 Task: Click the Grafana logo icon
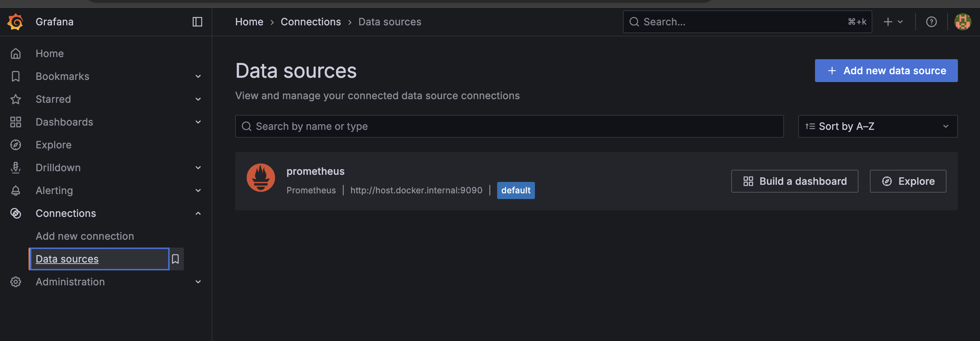pos(15,22)
